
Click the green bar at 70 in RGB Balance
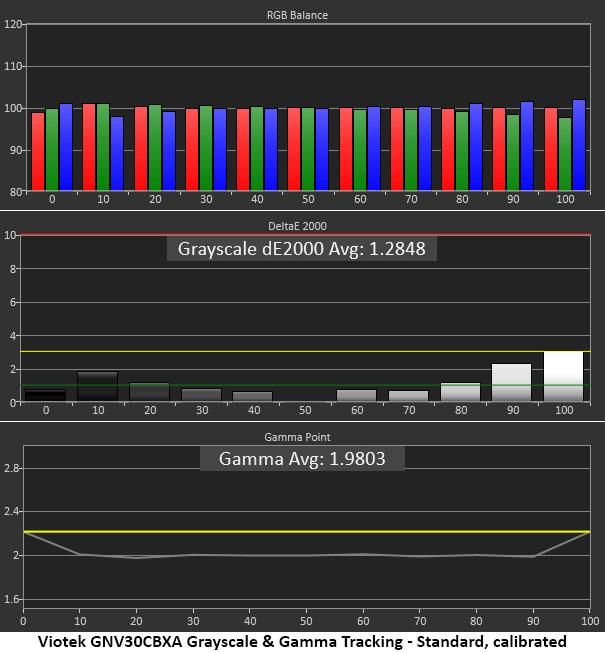[x=411, y=150]
